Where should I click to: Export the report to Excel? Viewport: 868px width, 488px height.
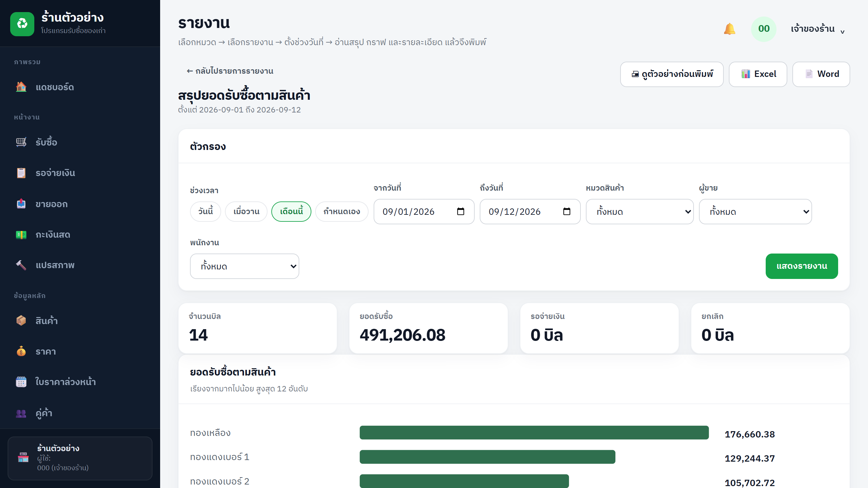point(758,74)
